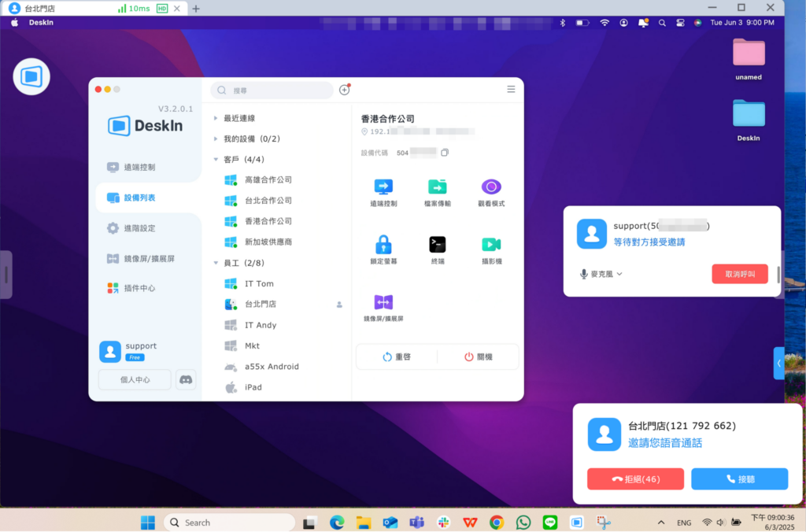Click 重啓 restart button
Viewport: 806px width, 532px height.
pyautogui.click(x=397, y=357)
